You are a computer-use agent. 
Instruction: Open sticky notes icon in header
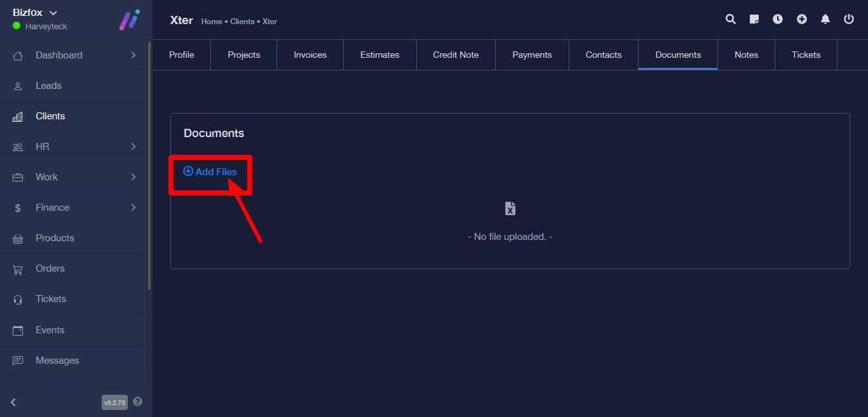click(x=754, y=19)
